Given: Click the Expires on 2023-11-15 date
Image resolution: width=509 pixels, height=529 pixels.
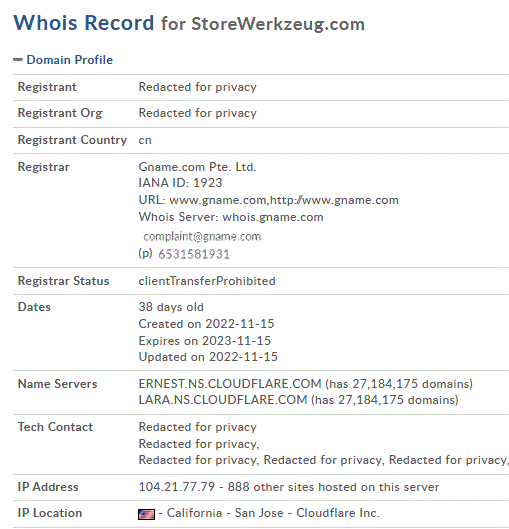Looking at the screenshot, I should pos(204,341).
